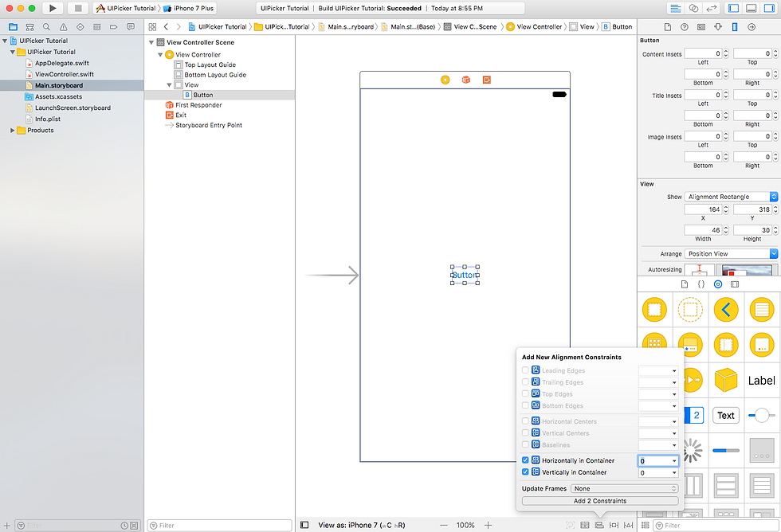The height and width of the screenshot is (532, 781).
Task: Open the Attributes inspector
Action: pyautogui.click(x=718, y=27)
